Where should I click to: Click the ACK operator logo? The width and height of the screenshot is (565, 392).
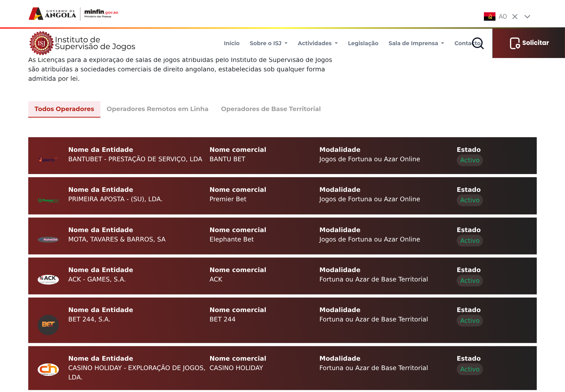[48, 279]
